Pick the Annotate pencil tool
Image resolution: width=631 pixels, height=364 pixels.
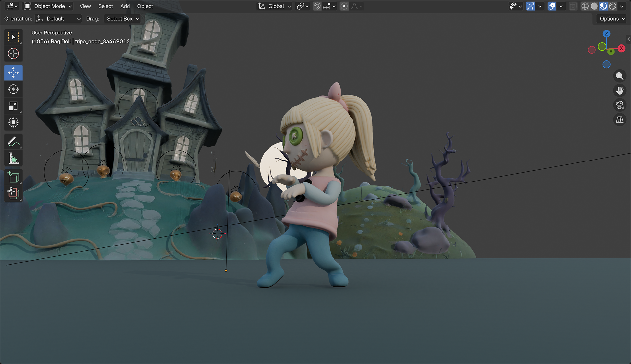point(13,142)
